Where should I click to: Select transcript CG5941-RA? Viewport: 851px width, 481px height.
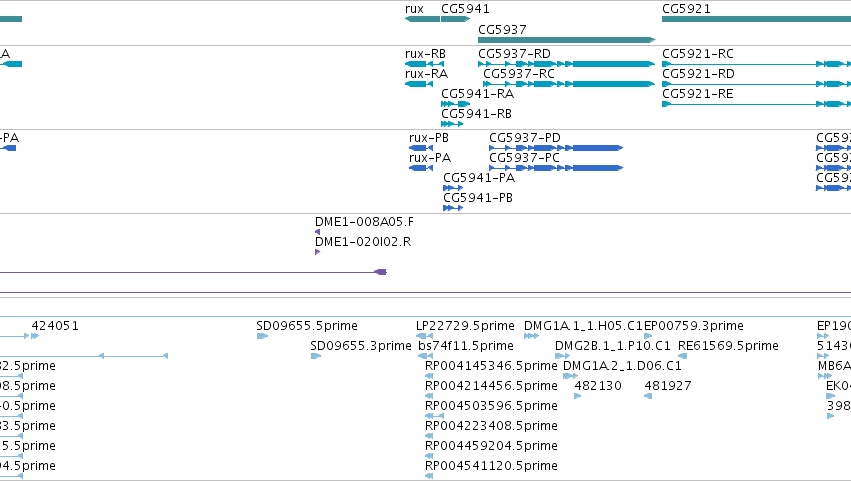[x=478, y=94]
